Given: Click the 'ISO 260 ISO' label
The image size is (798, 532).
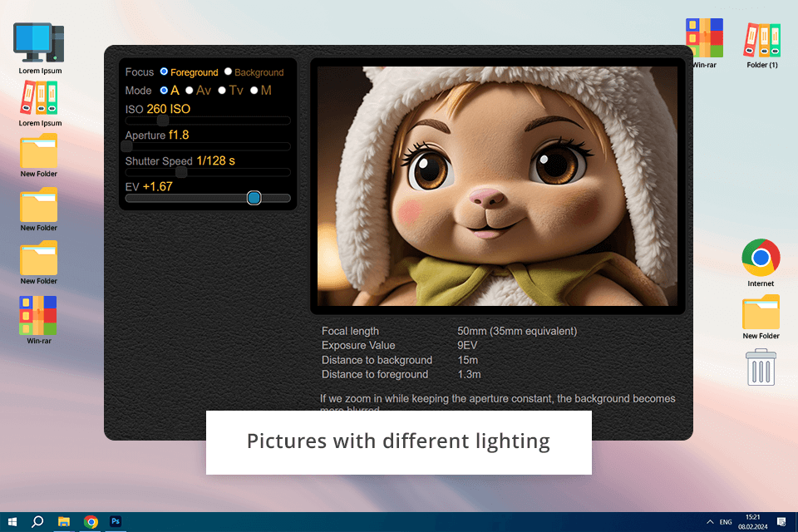Looking at the screenshot, I should click(158, 109).
